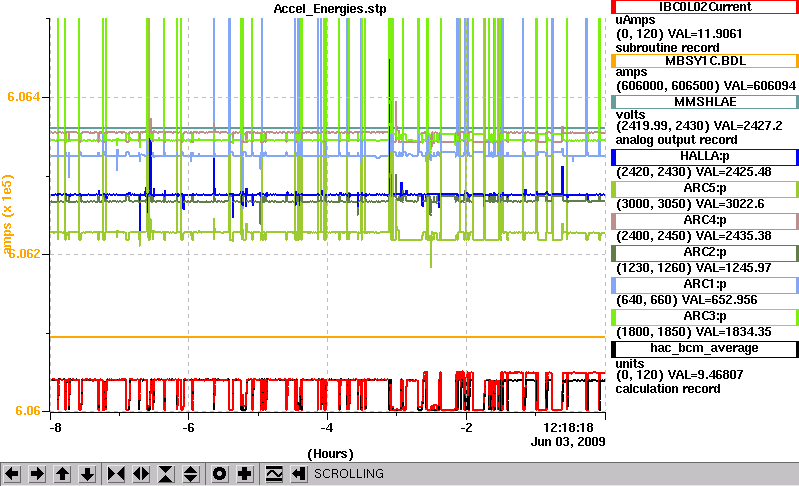The image size is (799, 486).
Task: Click the Accel_Energies.stp plot title
Action: click(330, 9)
